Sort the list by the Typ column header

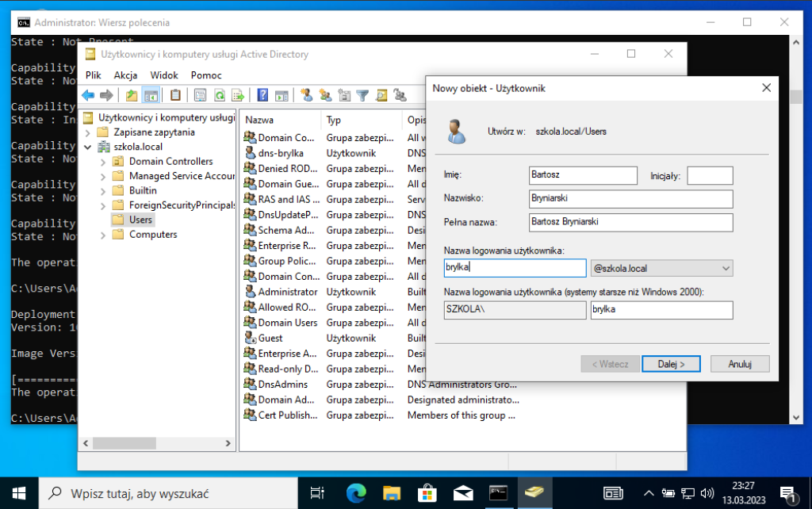pyautogui.click(x=362, y=121)
